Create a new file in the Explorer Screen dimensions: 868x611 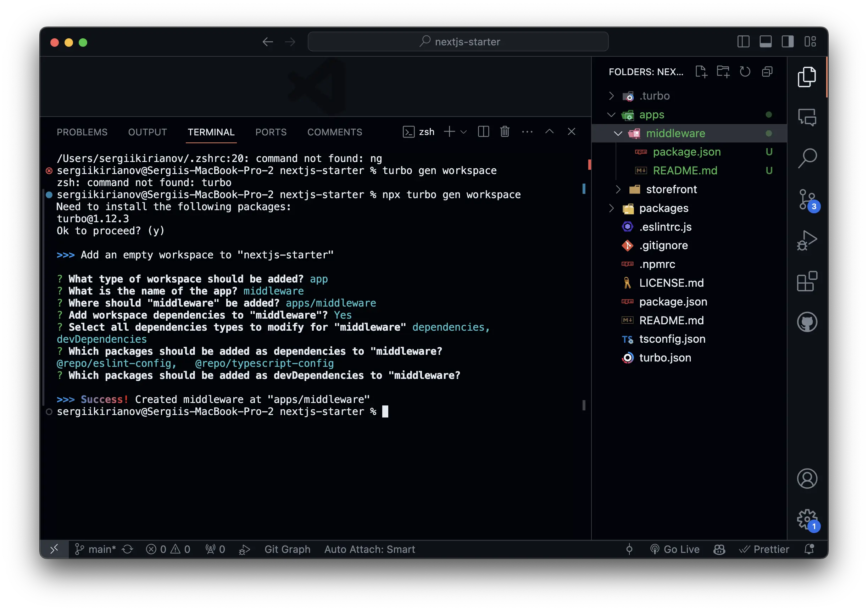pyautogui.click(x=702, y=72)
